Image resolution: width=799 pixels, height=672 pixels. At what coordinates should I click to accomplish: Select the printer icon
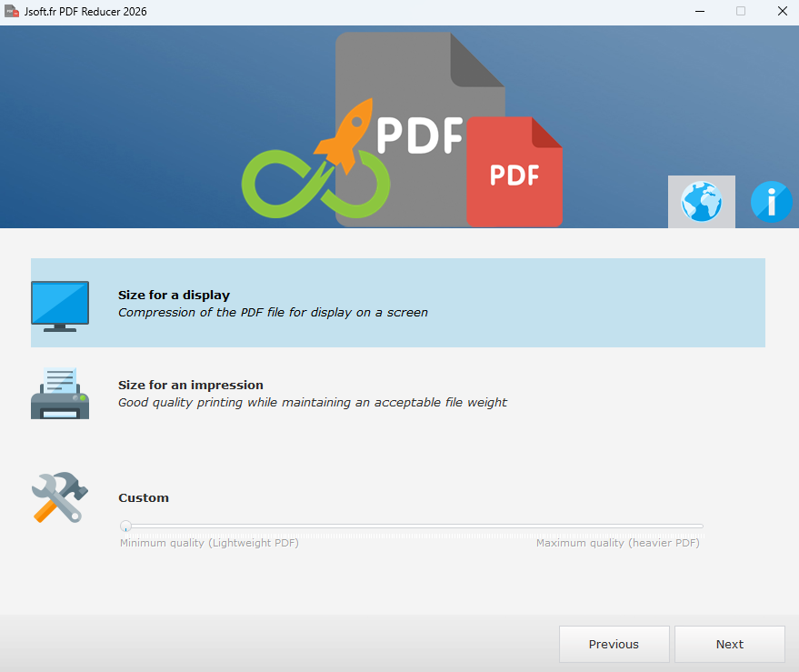[60, 393]
